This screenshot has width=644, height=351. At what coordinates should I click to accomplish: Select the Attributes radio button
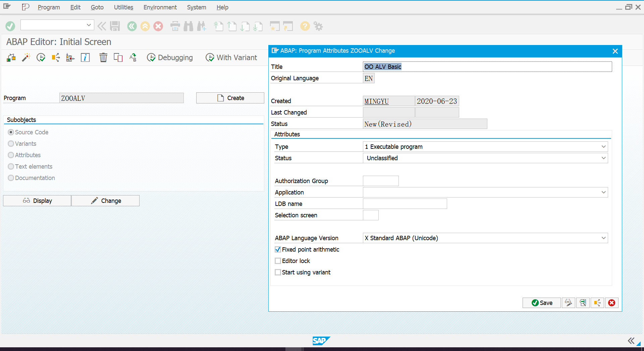[11, 155]
